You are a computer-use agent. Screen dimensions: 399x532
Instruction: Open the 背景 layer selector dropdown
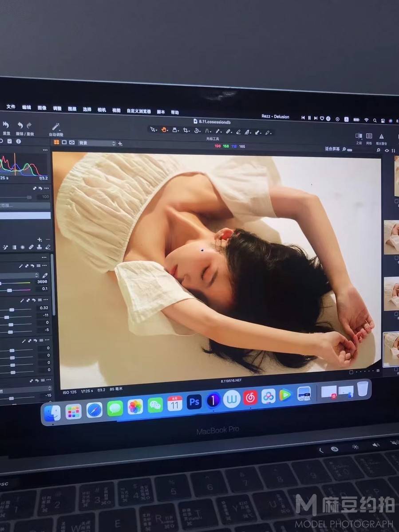[97, 143]
